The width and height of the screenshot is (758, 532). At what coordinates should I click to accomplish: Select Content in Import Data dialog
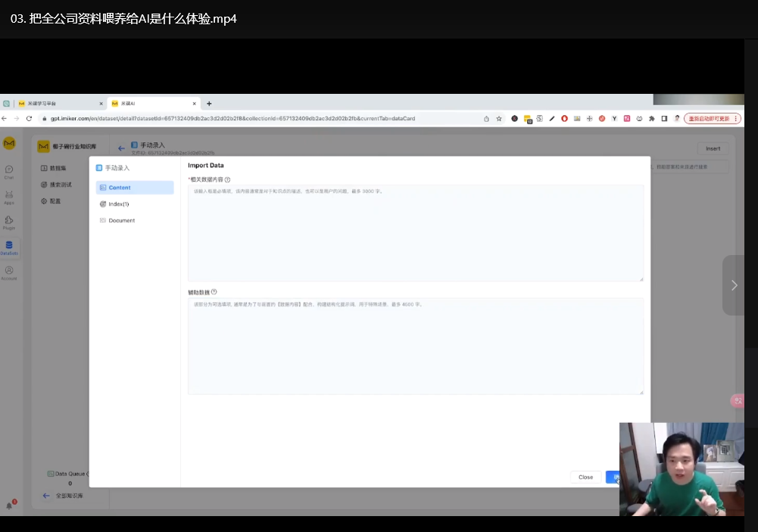(134, 188)
